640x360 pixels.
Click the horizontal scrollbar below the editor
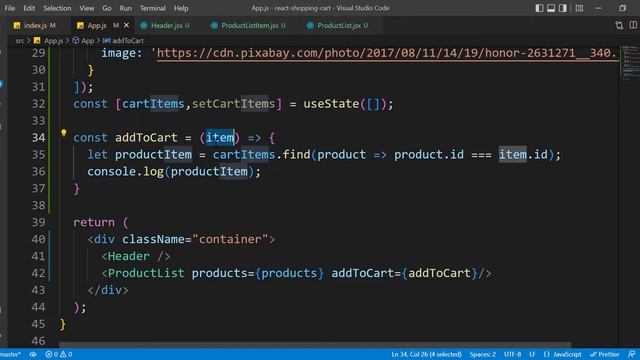[314, 345]
